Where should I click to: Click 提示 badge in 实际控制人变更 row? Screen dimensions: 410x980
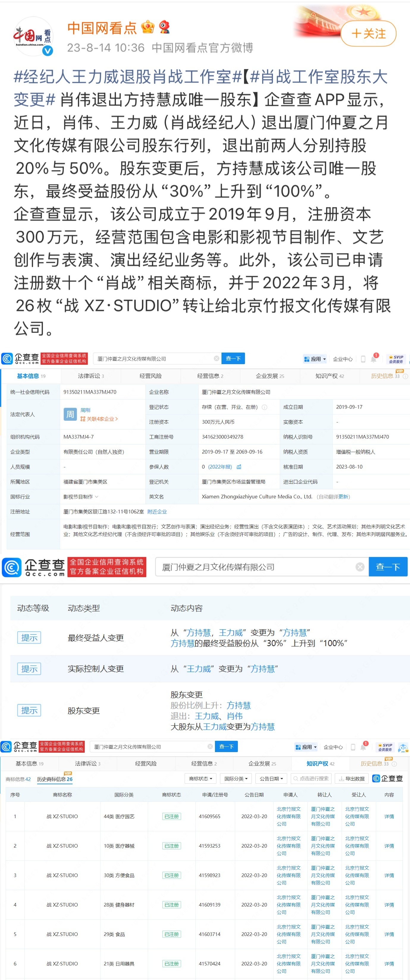coord(29,669)
